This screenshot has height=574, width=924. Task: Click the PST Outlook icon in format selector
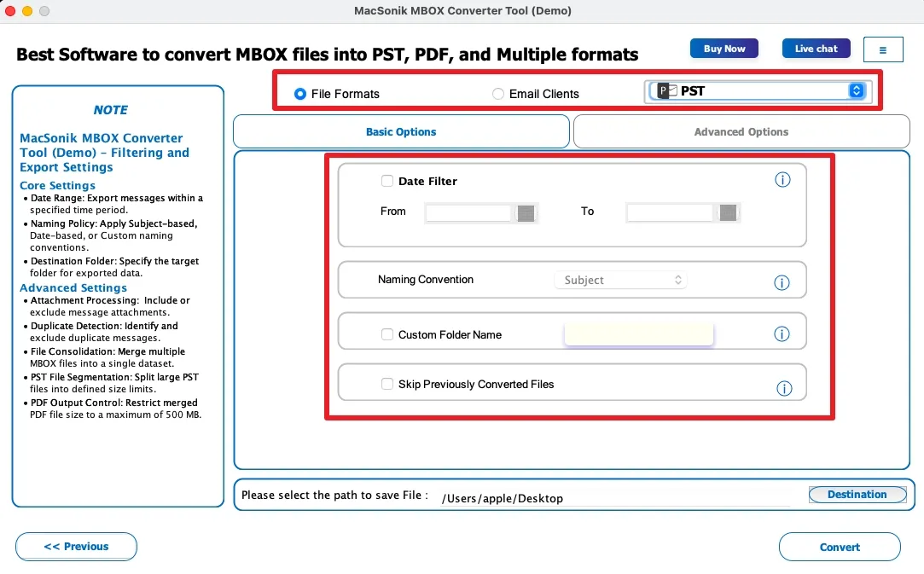(667, 90)
